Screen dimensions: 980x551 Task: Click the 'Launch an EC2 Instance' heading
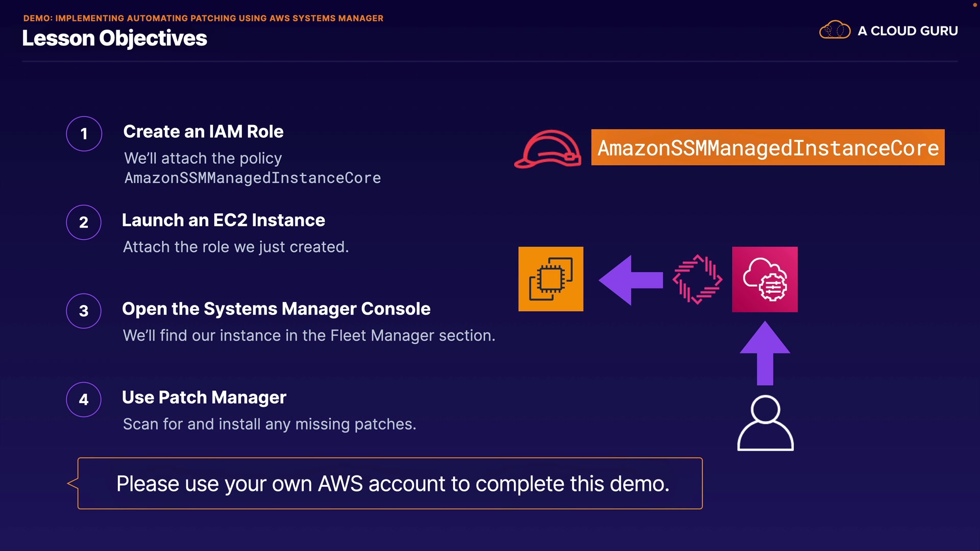click(x=223, y=220)
